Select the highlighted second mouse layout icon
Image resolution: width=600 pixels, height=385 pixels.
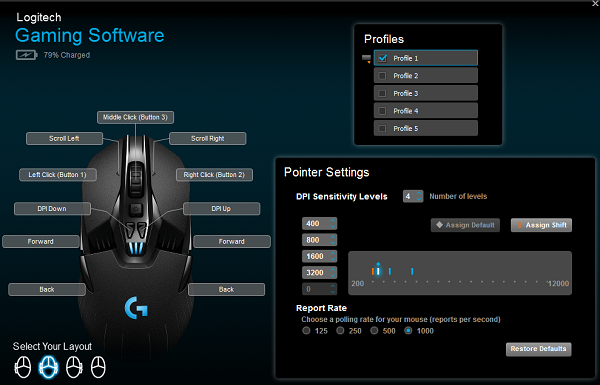48,367
